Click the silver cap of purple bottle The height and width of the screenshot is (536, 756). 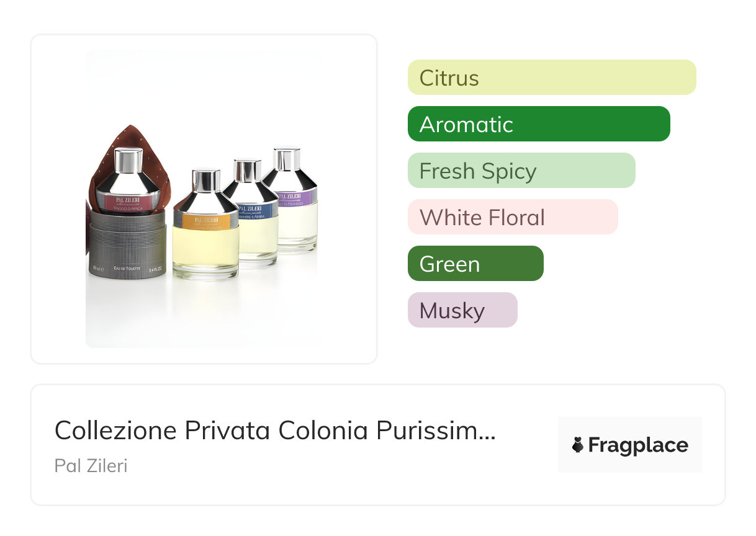point(287,159)
